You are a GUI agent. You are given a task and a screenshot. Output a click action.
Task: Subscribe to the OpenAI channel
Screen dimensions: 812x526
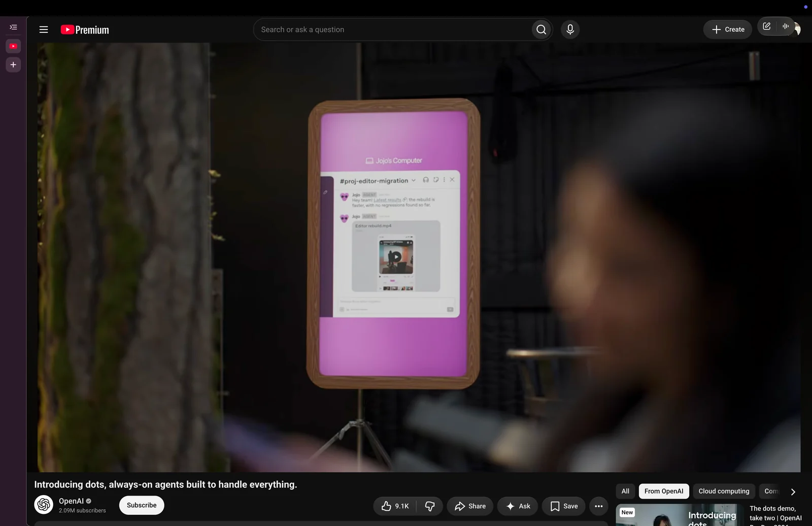[142, 505]
